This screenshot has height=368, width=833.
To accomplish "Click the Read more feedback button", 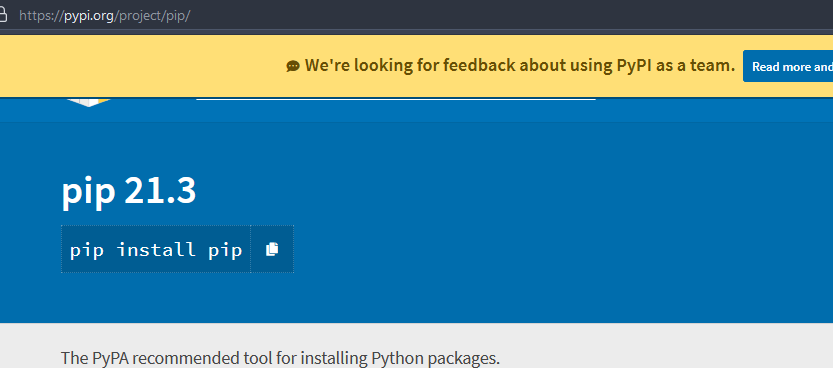I will (x=788, y=66).
